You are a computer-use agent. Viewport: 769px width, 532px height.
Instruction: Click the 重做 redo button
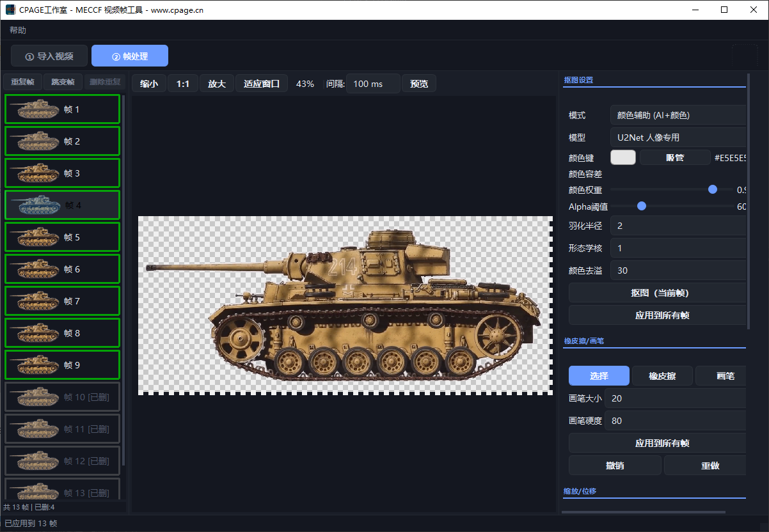click(x=706, y=465)
